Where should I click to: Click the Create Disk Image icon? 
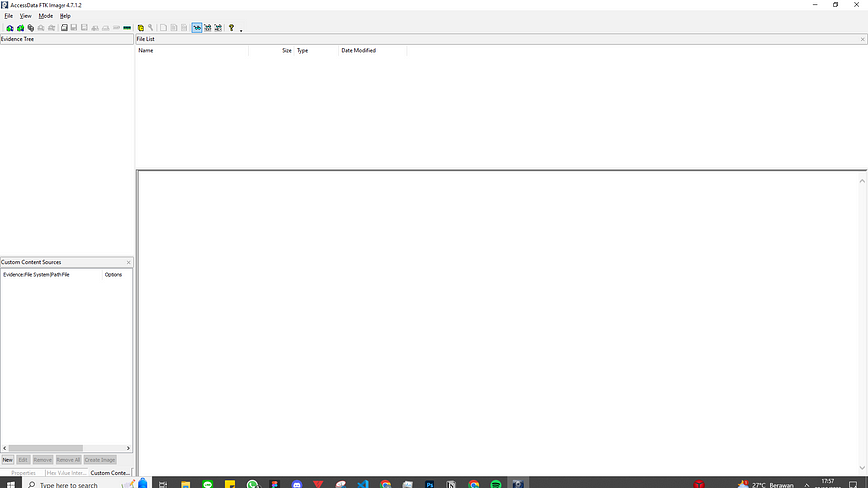[x=64, y=28]
